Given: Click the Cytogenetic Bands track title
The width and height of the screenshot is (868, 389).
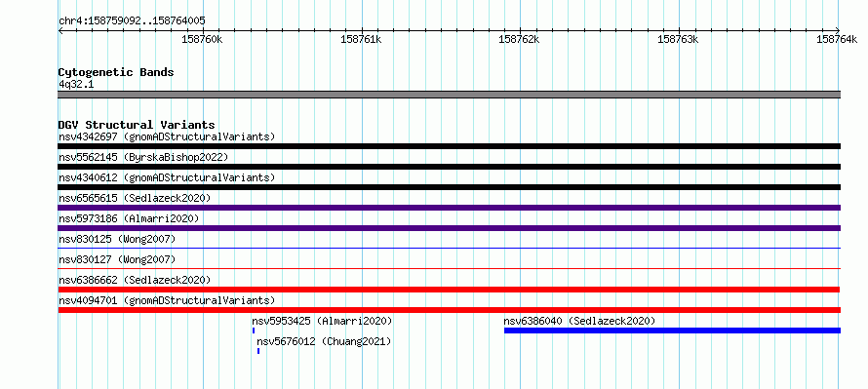Looking at the screenshot, I should point(116,72).
